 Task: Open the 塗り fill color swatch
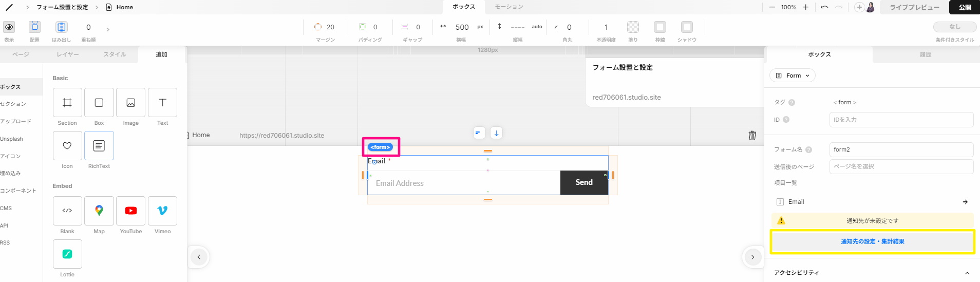click(x=633, y=27)
